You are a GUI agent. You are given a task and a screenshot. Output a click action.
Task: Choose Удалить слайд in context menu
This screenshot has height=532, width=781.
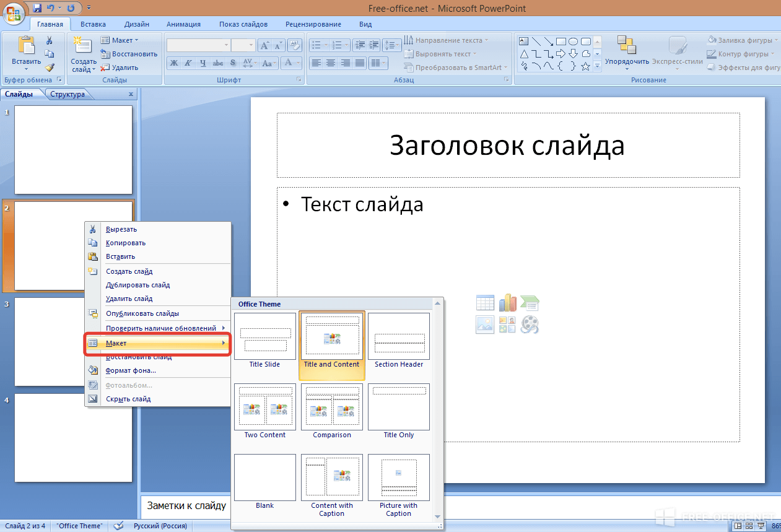[157, 299]
